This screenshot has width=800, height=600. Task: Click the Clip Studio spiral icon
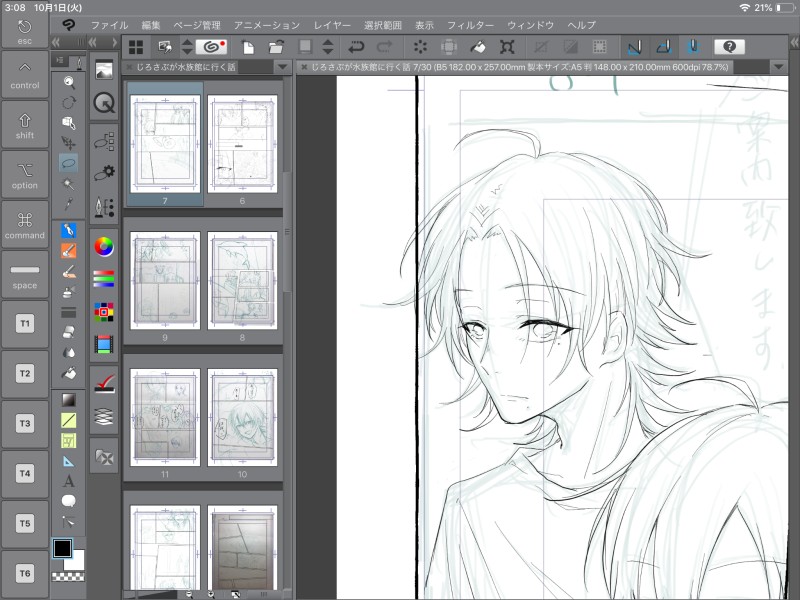coord(210,46)
